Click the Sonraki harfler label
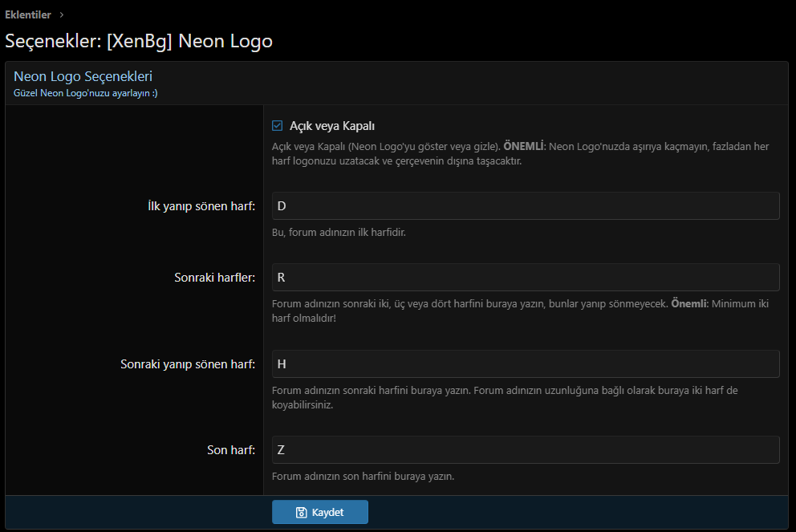Viewport: 796px width, 532px height. [214, 278]
